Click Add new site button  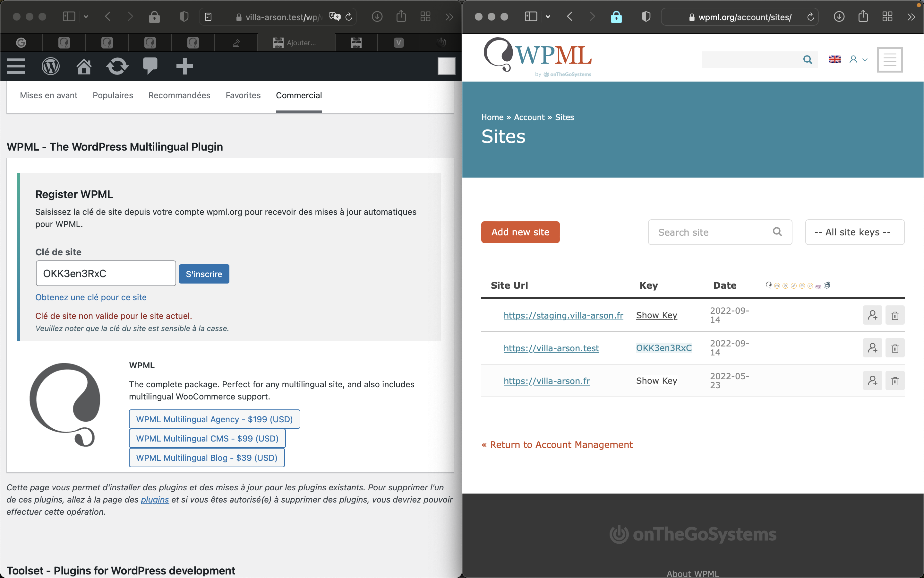click(520, 232)
